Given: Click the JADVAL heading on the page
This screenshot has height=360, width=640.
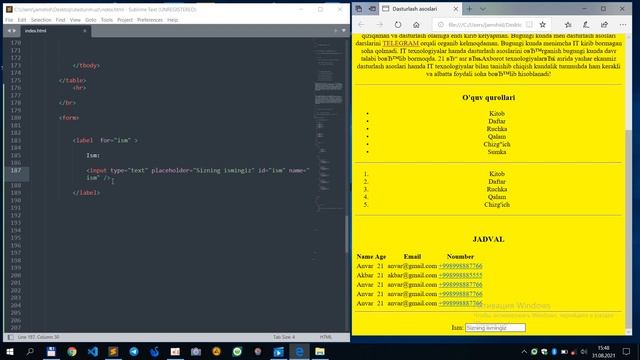Looking at the screenshot, I should (488, 239).
